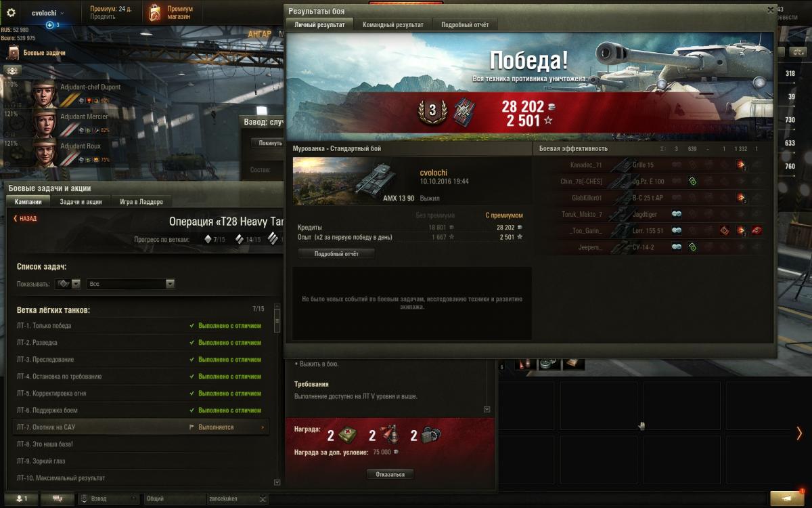Switch to Личный результат tab

[319, 24]
